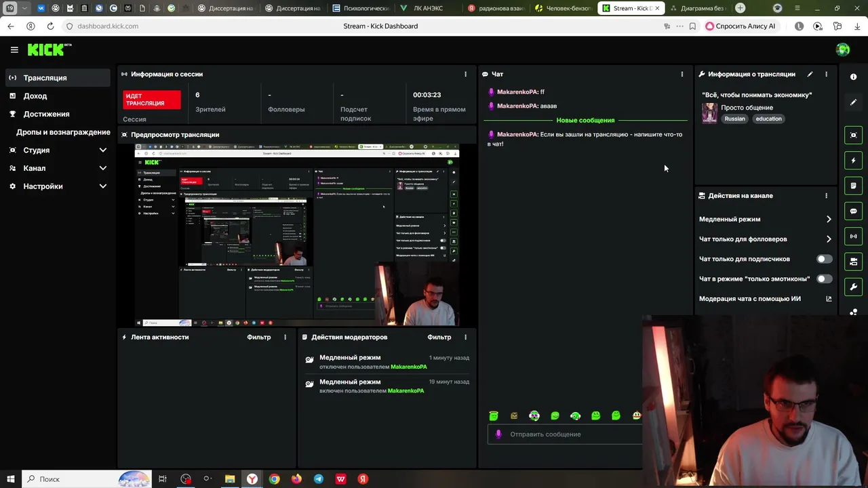Toggle Чат только для подписчиков switch
868x488 pixels.
(x=824, y=259)
